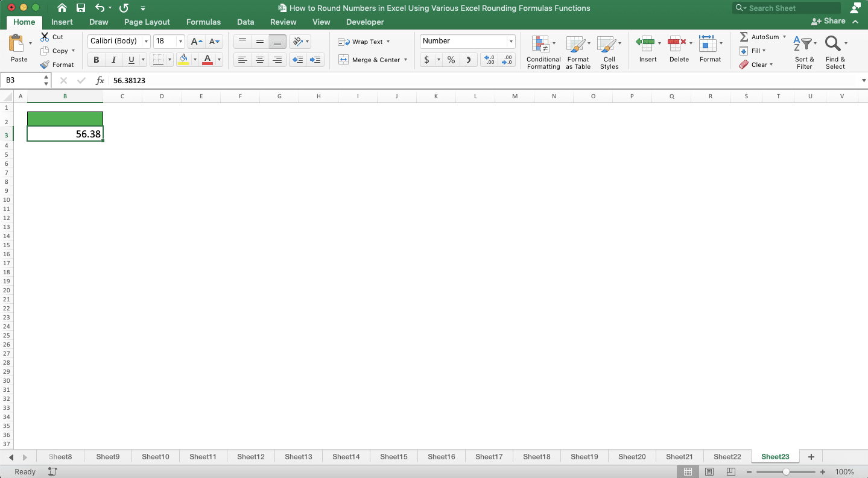This screenshot has height=478, width=868.
Task: Switch to the Formulas ribbon tab
Action: pyautogui.click(x=203, y=22)
